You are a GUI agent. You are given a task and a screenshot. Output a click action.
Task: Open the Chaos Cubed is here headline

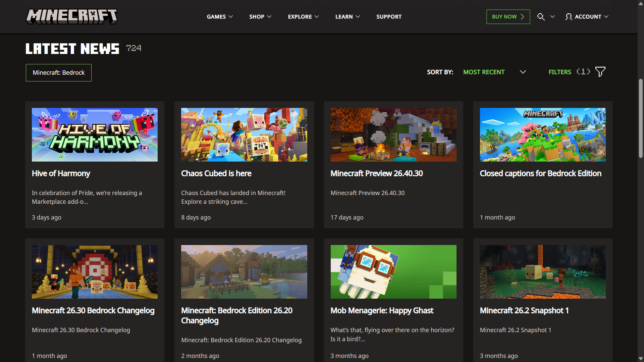point(216,174)
